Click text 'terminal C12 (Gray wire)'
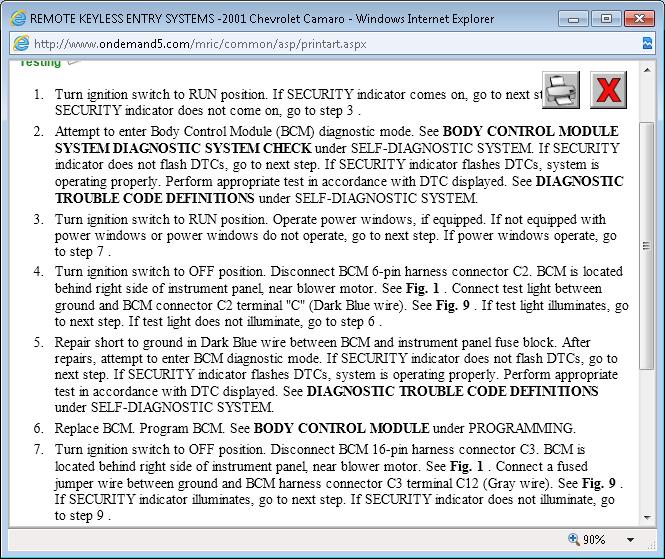Viewport: 665px width, 559px height. click(482, 483)
